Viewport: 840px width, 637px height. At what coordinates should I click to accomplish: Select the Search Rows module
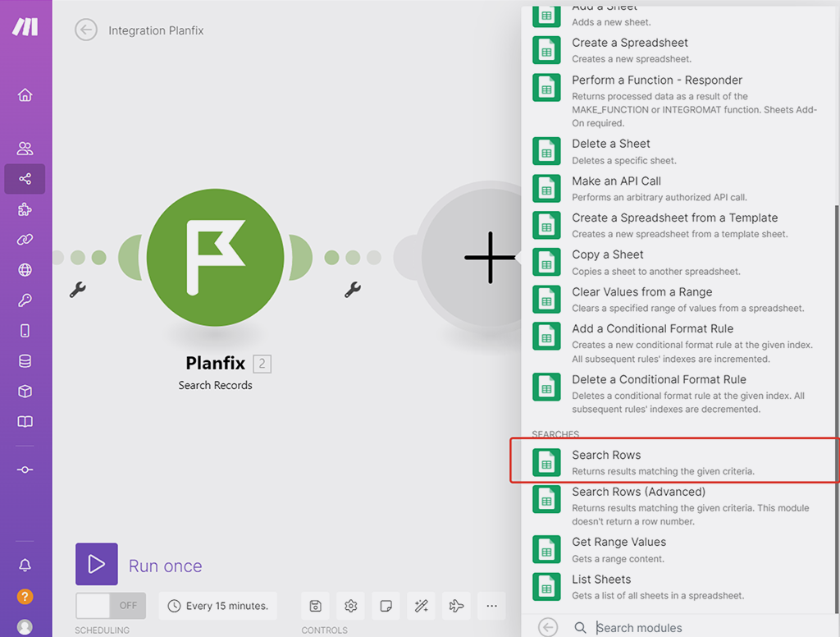coord(678,462)
